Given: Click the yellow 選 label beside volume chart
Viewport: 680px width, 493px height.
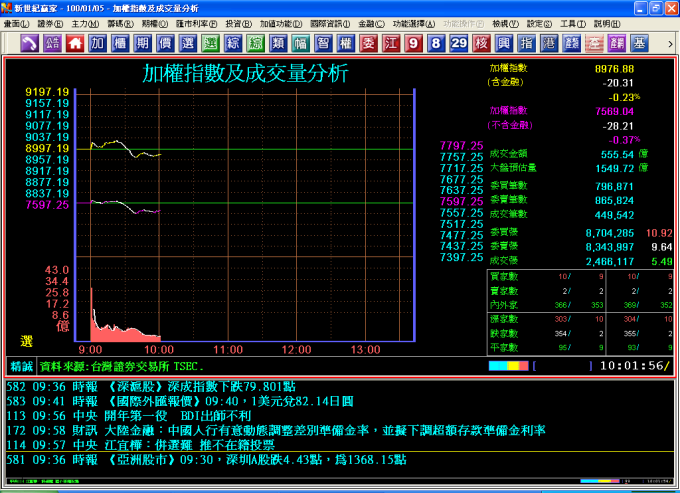Looking at the screenshot, I should click(26, 341).
